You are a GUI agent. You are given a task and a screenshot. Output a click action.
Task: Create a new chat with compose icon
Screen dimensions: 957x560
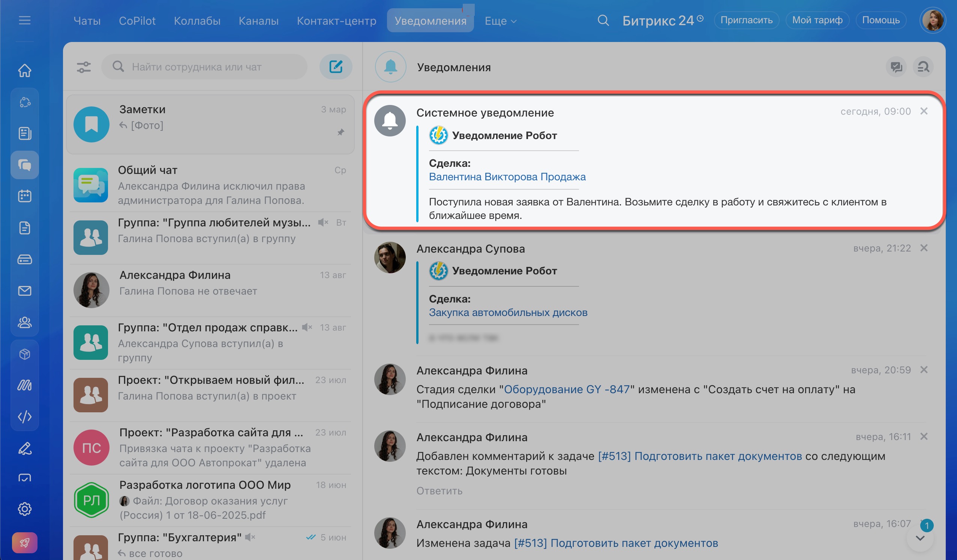(x=336, y=67)
